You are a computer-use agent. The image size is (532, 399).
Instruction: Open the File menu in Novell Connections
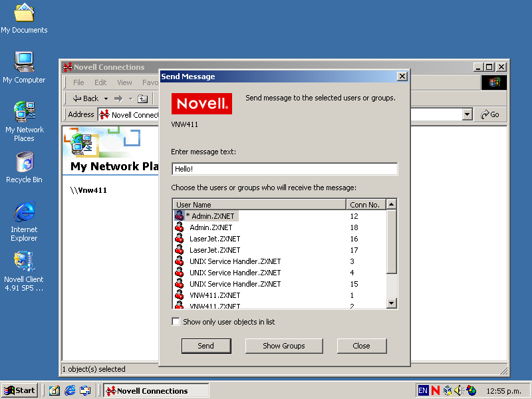click(x=78, y=82)
